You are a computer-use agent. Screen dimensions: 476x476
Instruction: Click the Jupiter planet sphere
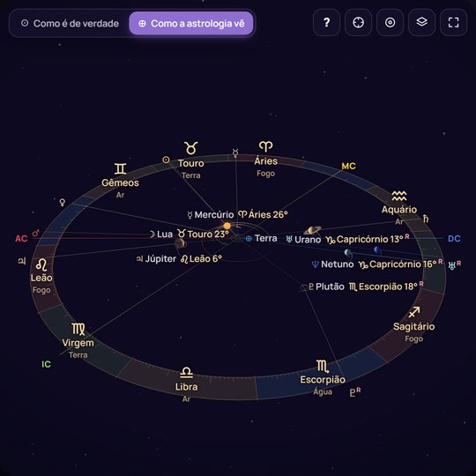180,243
